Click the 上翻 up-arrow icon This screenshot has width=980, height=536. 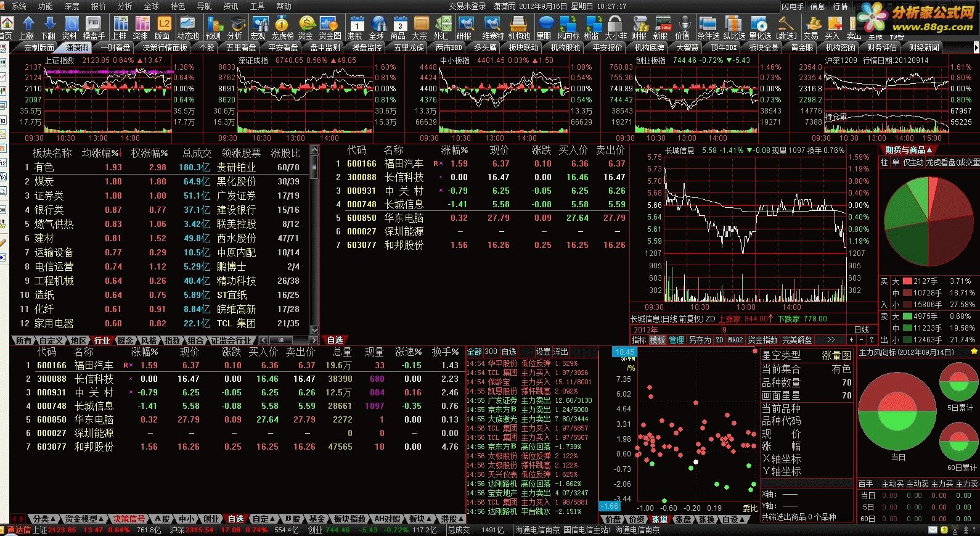(27, 28)
